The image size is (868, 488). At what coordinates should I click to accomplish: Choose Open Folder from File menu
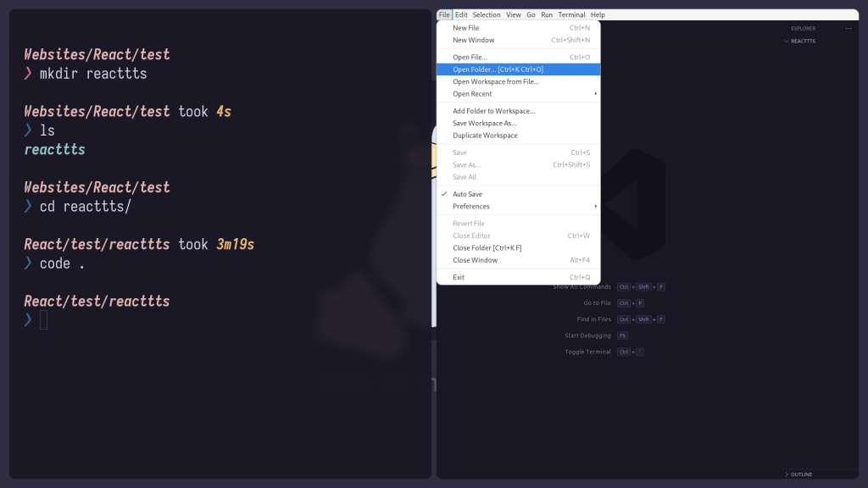tap(498, 69)
